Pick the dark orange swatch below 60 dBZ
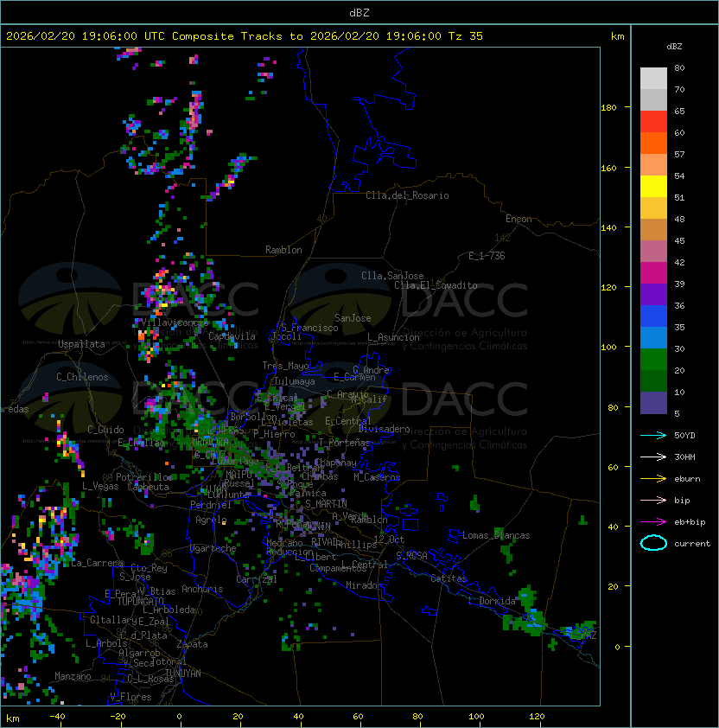 pos(653,144)
